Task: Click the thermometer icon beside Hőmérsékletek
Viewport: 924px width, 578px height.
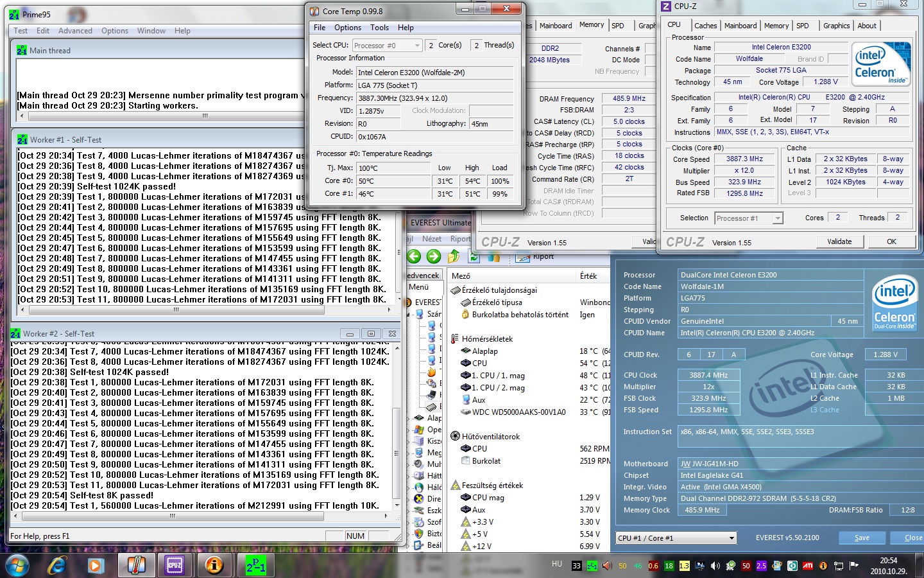Action: [x=455, y=338]
